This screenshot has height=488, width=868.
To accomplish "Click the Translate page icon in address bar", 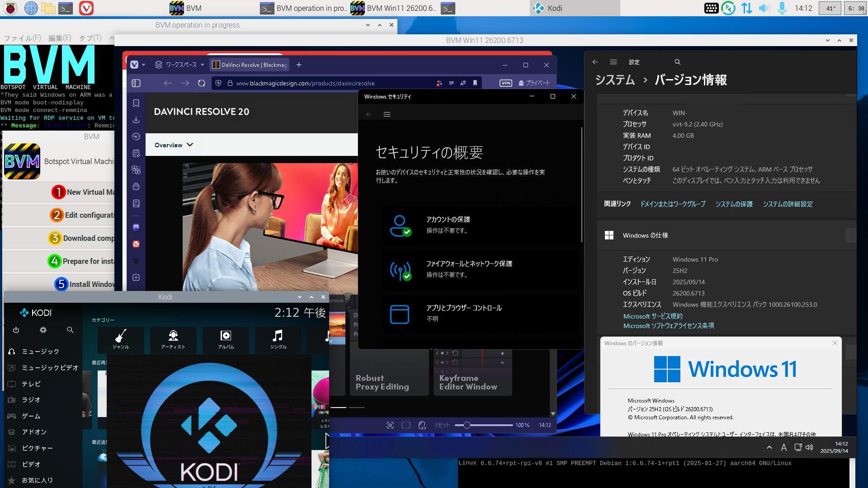I will (463, 83).
